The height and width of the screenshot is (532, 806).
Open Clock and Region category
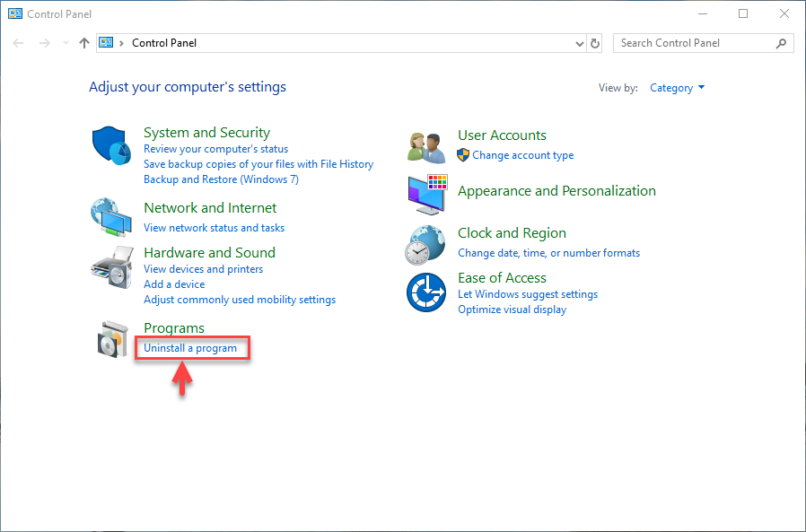512,233
